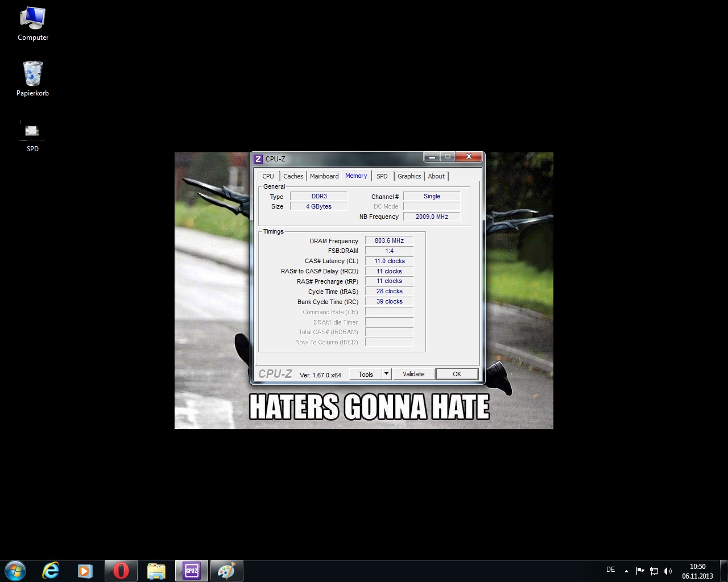Open the Papierkorb recycle bin icon
Image resolution: width=728 pixels, height=582 pixels.
pyautogui.click(x=32, y=79)
